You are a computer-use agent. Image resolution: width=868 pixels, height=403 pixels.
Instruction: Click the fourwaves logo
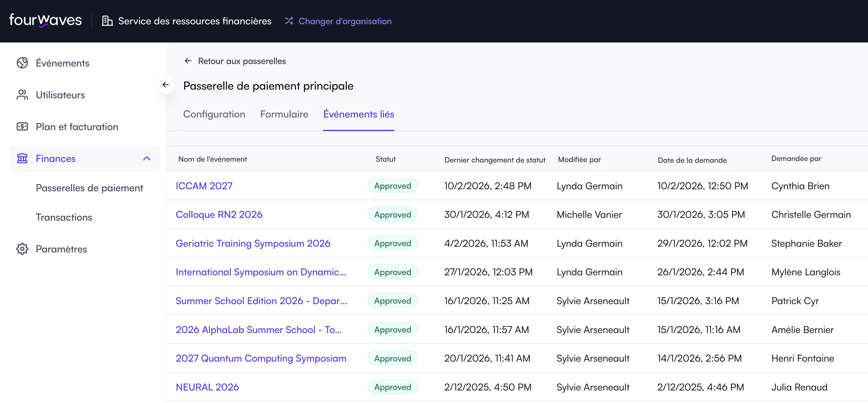click(x=46, y=20)
